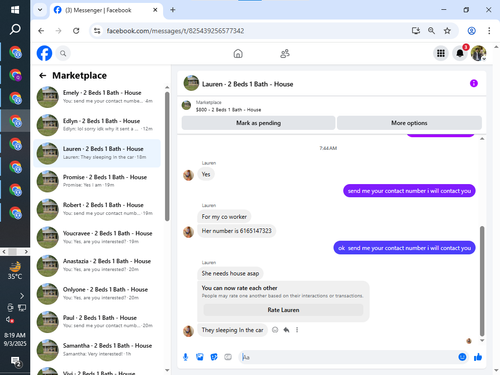Open taskbar notification center icon
Image resolution: width=500 pixels, height=375 pixels.
coord(15,362)
